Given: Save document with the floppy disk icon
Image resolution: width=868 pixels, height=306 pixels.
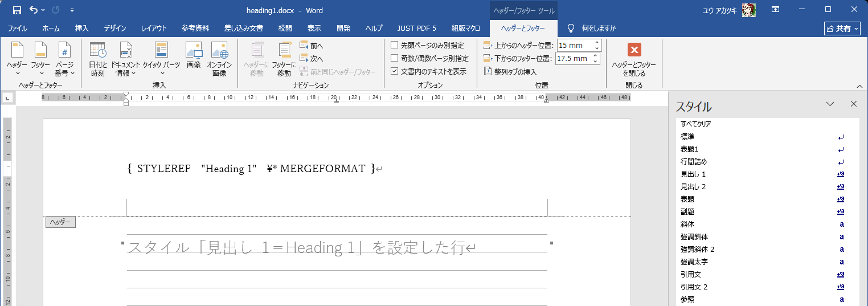Looking at the screenshot, I should point(17,10).
